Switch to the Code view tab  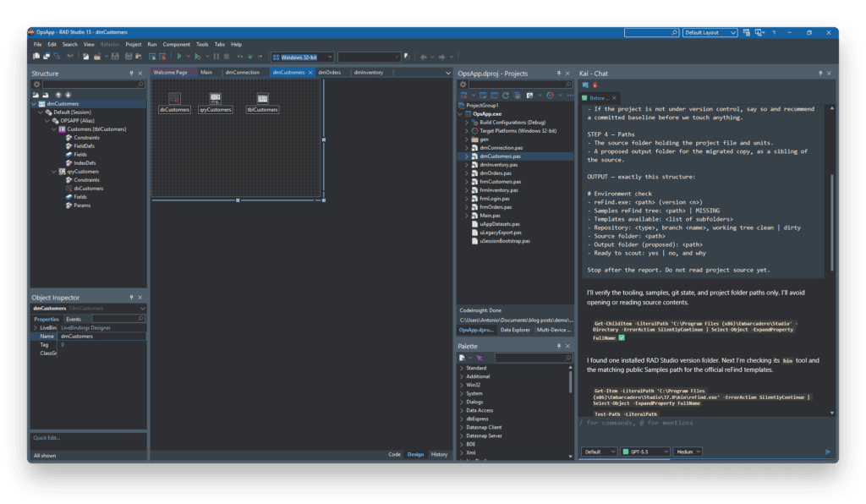pos(394,454)
